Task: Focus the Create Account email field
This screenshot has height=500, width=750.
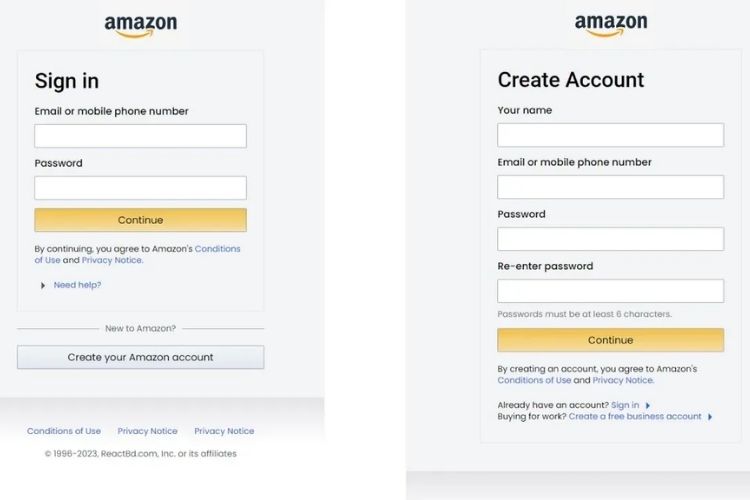Action: coord(610,187)
